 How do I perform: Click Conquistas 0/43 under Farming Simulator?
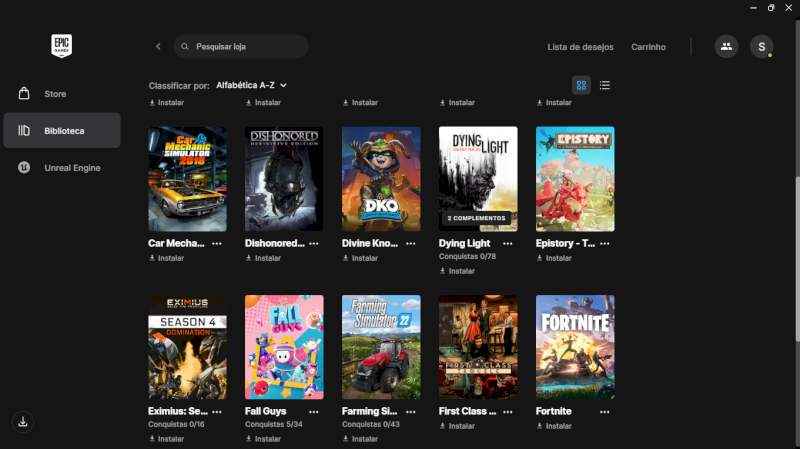tap(370, 425)
